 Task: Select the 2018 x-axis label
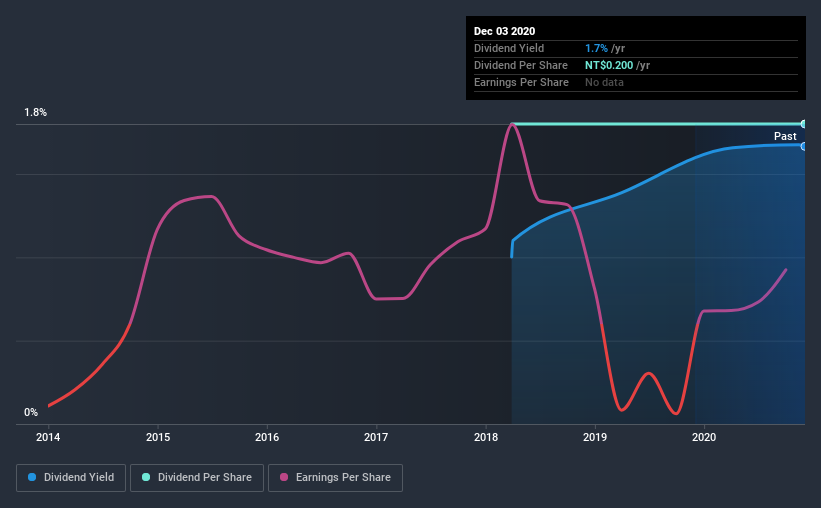[486, 437]
